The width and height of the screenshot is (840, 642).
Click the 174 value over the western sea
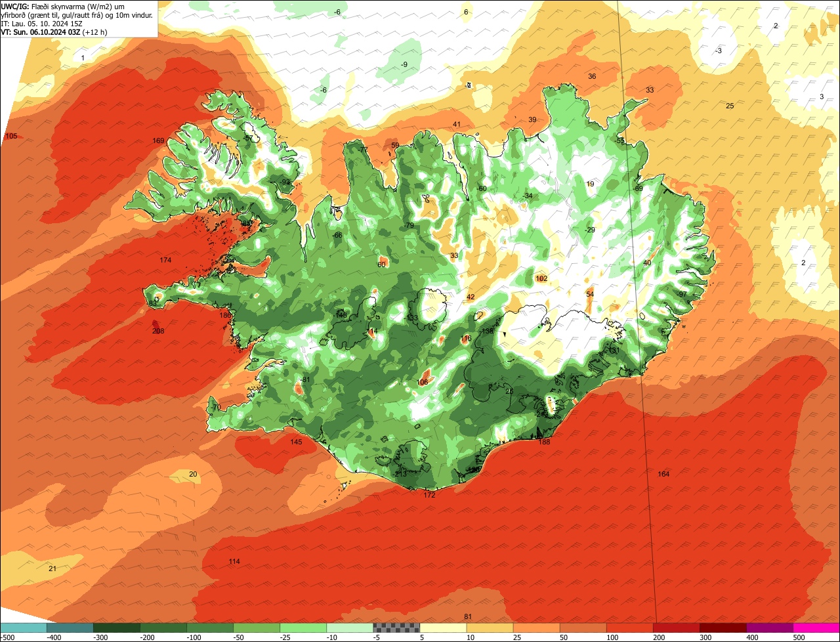coord(165,261)
